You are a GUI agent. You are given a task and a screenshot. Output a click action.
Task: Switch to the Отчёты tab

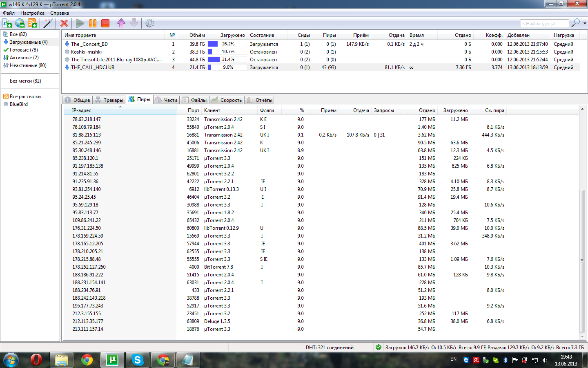tap(260, 100)
